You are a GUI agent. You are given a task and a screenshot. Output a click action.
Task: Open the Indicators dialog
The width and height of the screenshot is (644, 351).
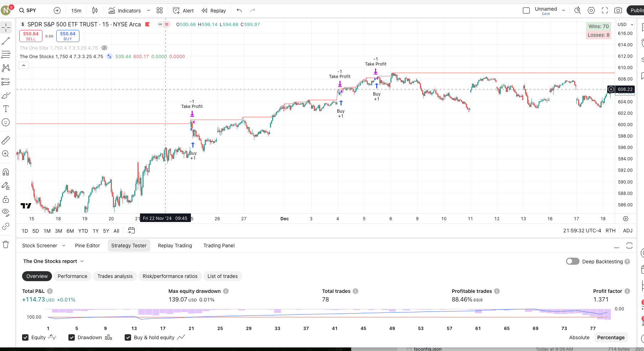coord(125,10)
